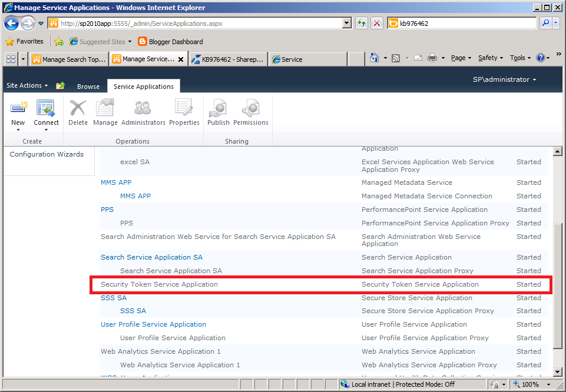Open the MMS APP service application link
The image size is (566, 392).
coord(116,182)
